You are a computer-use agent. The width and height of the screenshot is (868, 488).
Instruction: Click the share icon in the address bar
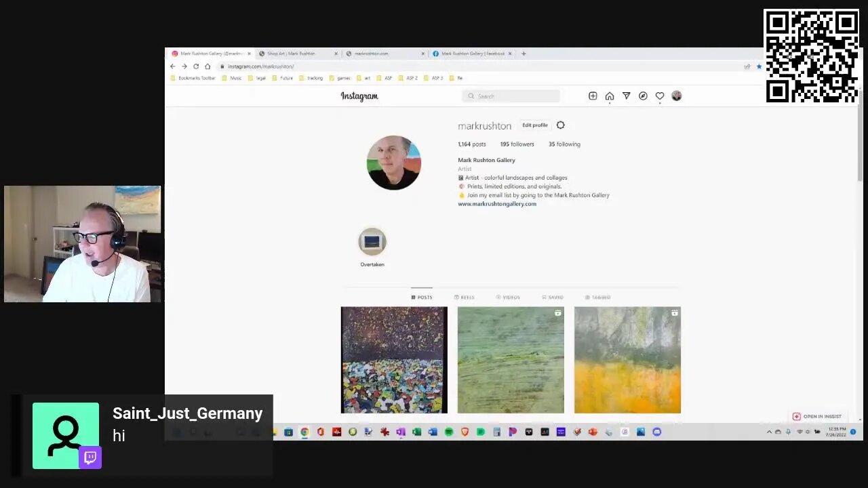click(747, 66)
